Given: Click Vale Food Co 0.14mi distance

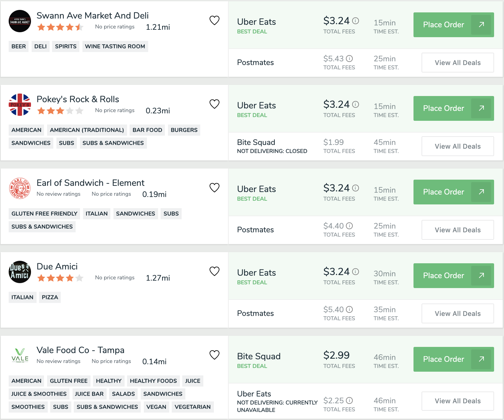Looking at the screenshot, I should coord(154,362).
